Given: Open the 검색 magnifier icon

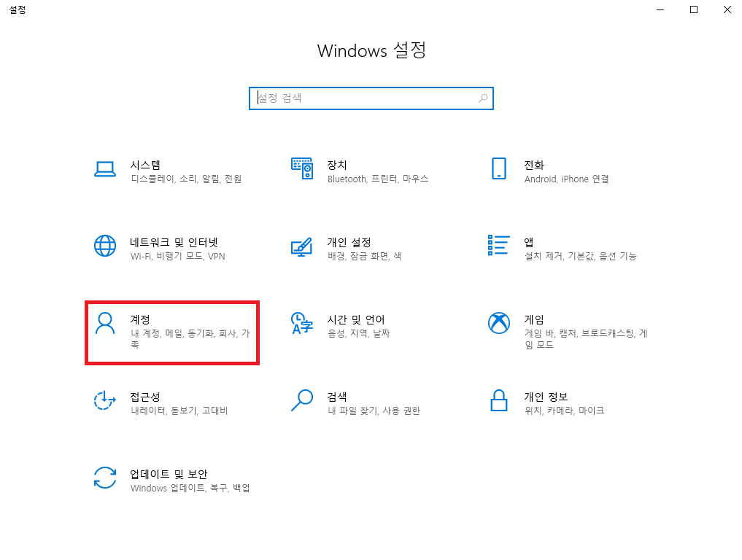Looking at the screenshot, I should 302,400.
